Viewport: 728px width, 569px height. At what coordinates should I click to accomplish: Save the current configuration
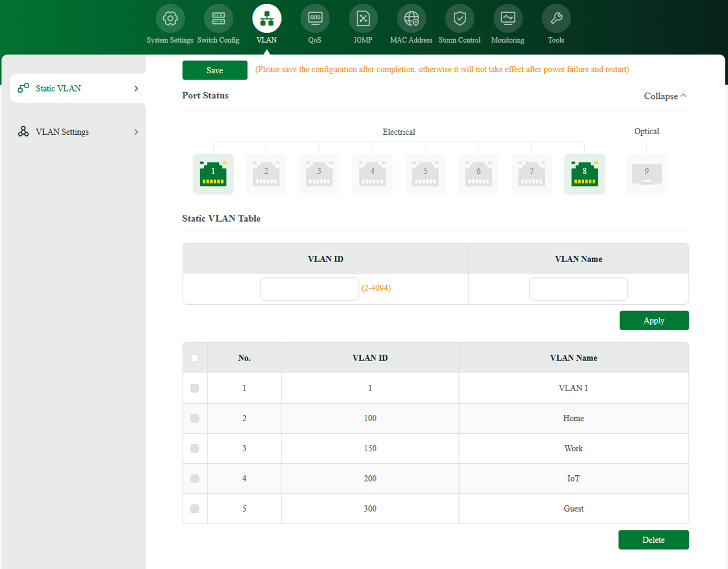[214, 70]
